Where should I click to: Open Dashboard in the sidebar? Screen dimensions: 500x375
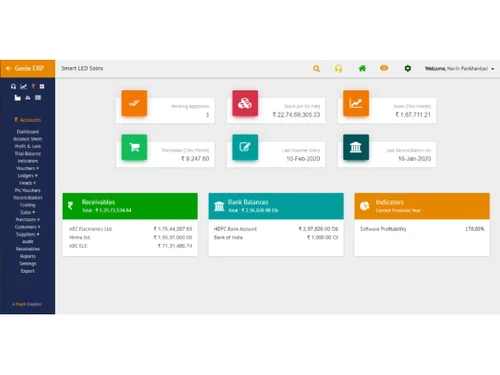tap(28, 132)
